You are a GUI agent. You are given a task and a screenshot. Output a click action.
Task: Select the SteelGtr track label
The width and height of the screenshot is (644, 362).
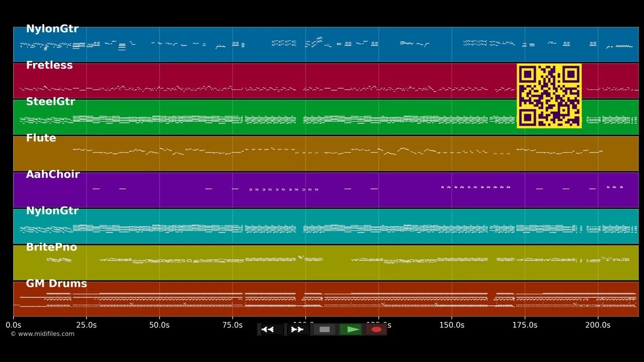pyautogui.click(x=50, y=102)
